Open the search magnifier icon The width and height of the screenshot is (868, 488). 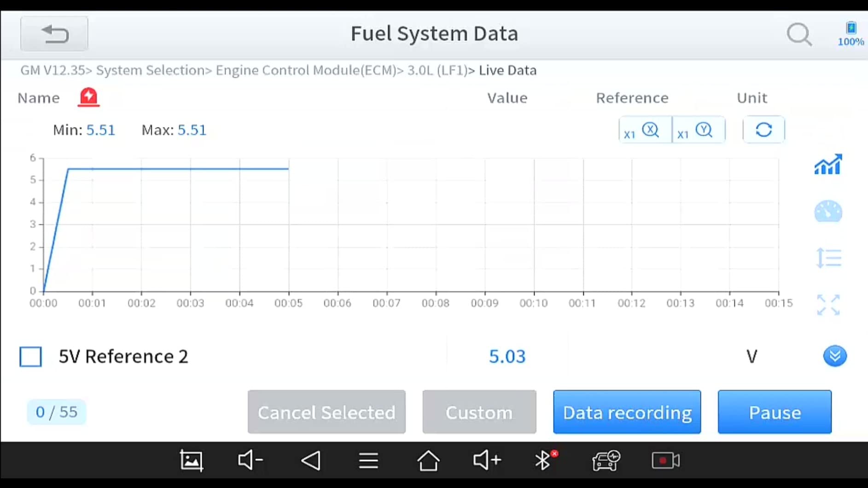coord(799,35)
